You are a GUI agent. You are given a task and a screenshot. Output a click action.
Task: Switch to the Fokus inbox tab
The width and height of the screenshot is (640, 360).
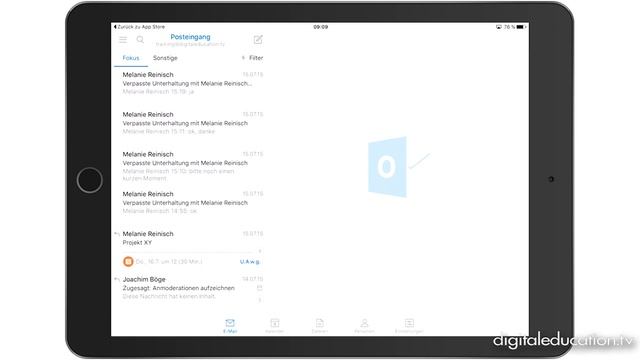(x=131, y=58)
